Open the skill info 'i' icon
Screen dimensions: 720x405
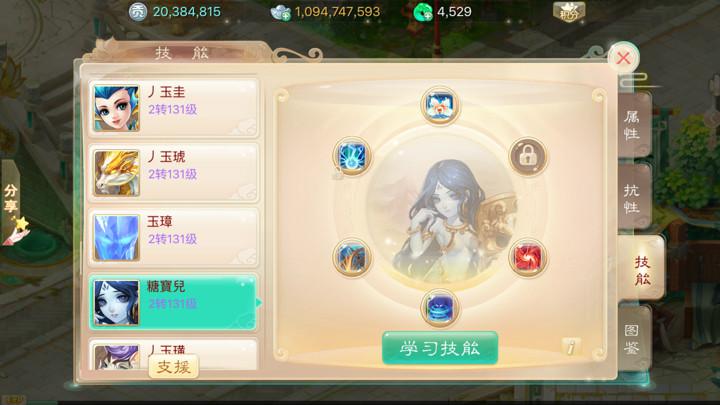click(571, 347)
